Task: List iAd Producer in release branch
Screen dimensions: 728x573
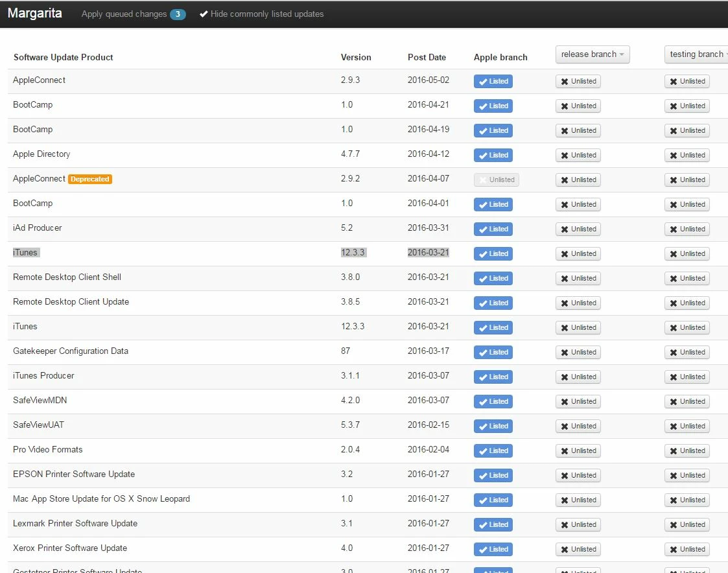Action: pos(578,229)
